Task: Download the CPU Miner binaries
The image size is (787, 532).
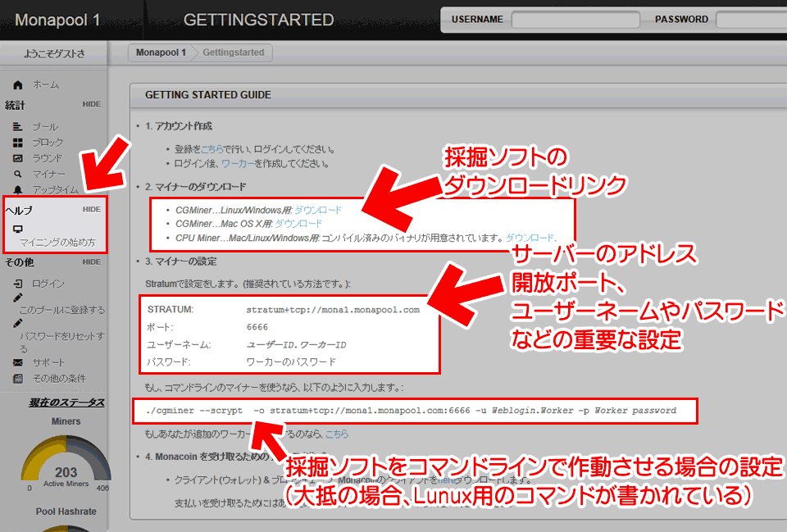Action: coord(530,238)
